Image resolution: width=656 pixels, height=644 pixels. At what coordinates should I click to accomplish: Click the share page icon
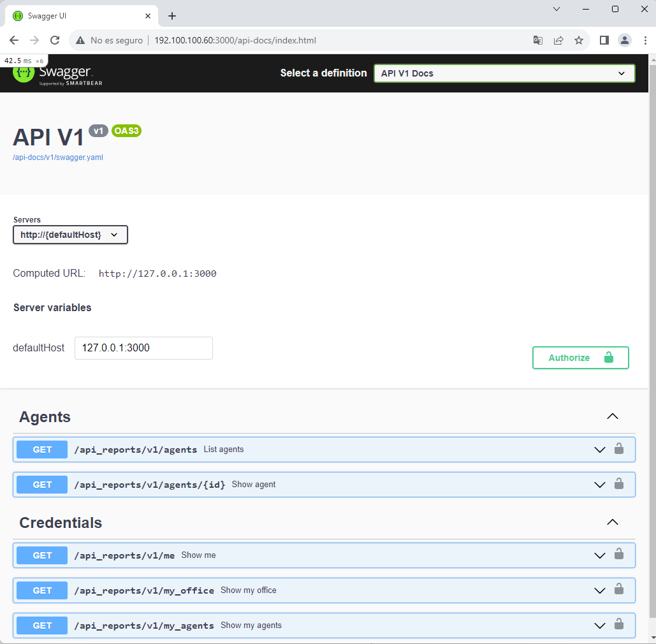(x=558, y=40)
